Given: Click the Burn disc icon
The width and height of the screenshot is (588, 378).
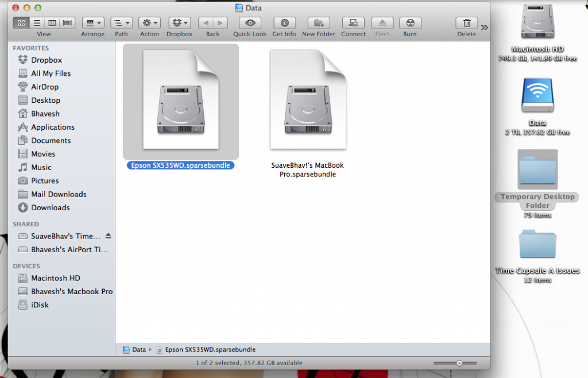Looking at the screenshot, I should click(410, 23).
